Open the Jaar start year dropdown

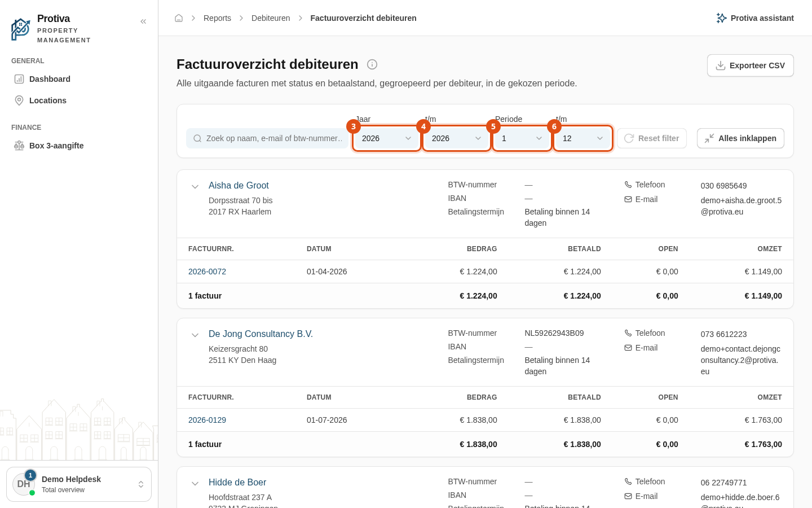click(x=387, y=138)
